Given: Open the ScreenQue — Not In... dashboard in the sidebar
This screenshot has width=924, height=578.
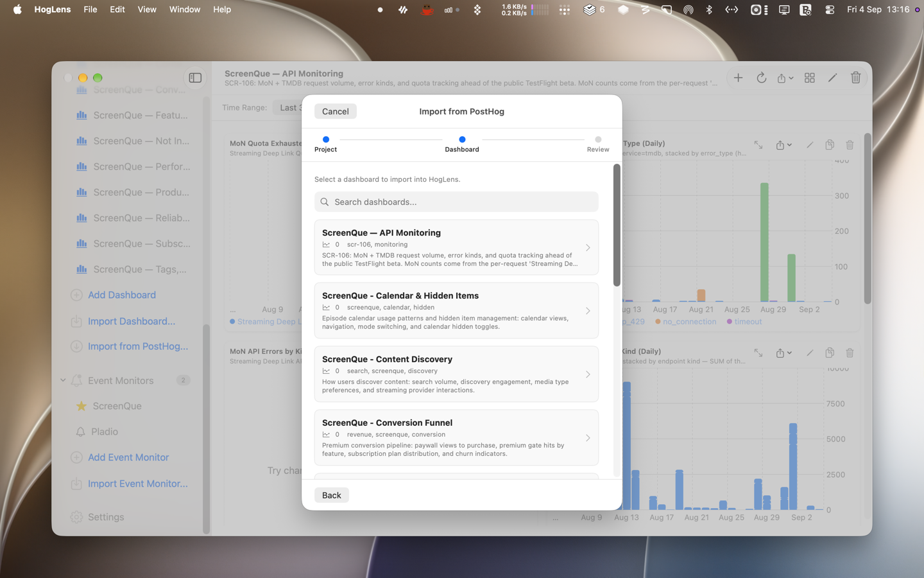Looking at the screenshot, I should (x=133, y=141).
